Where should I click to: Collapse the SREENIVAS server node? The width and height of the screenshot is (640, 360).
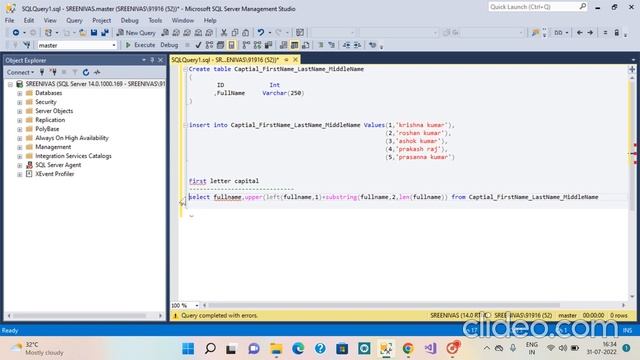point(10,84)
